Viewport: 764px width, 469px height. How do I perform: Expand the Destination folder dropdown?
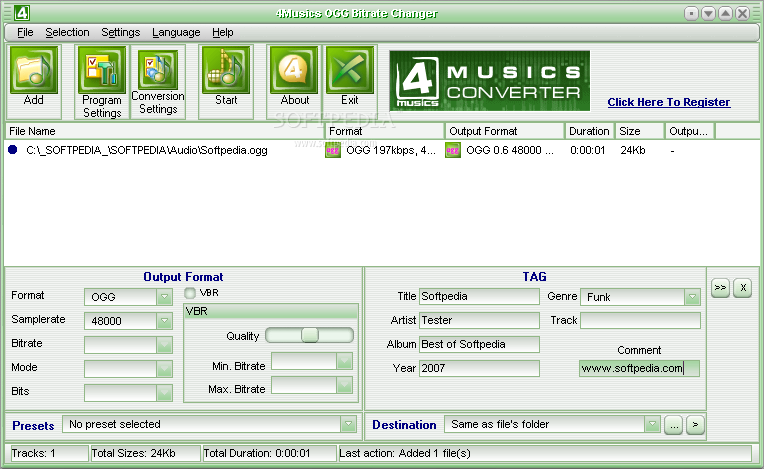(x=652, y=424)
